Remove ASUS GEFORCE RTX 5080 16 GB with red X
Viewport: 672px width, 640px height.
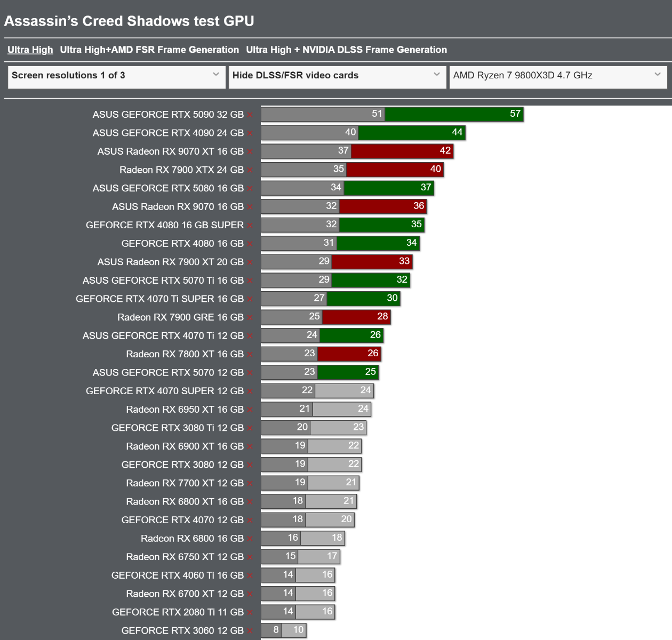(250, 189)
